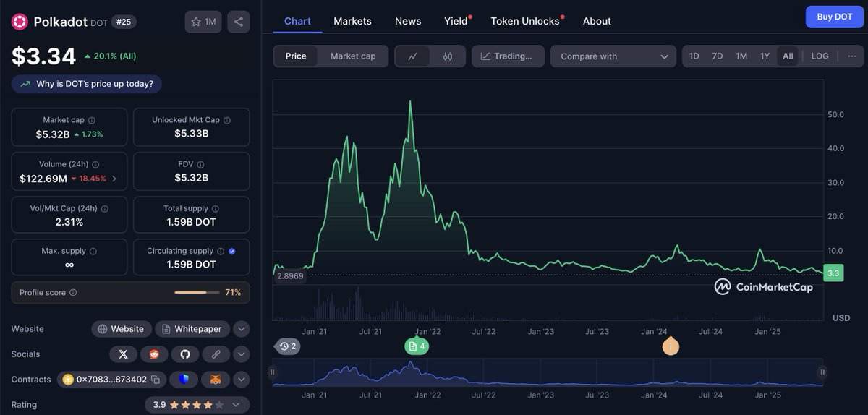
Task: Open the Whitepaper link button
Action: 192,329
